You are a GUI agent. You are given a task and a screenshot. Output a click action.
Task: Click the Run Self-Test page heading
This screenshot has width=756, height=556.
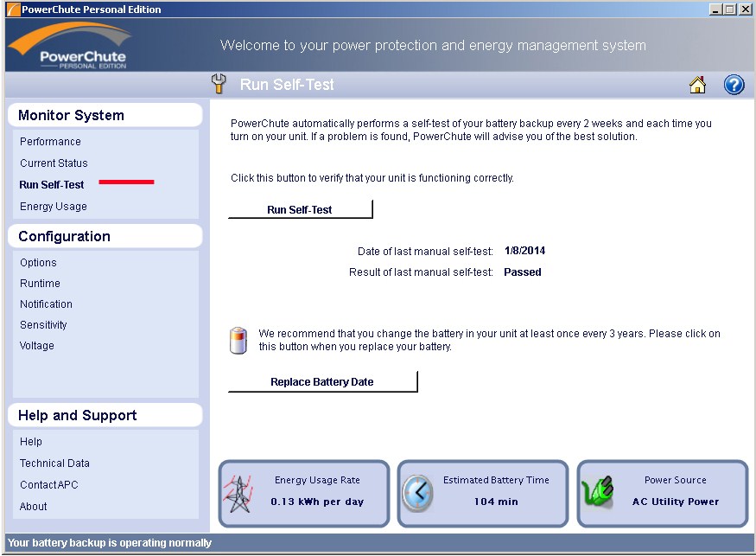(x=287, y=85)
